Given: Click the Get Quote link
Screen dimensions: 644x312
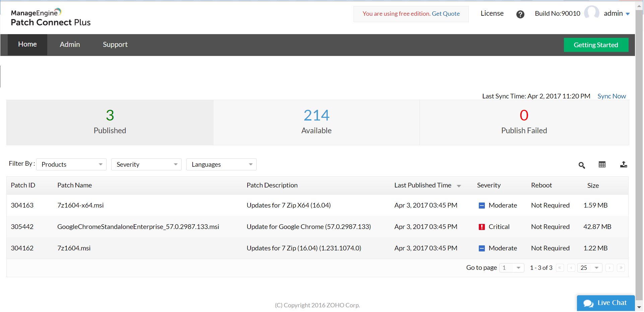Looking at the screenshot, I should (446, 14).
